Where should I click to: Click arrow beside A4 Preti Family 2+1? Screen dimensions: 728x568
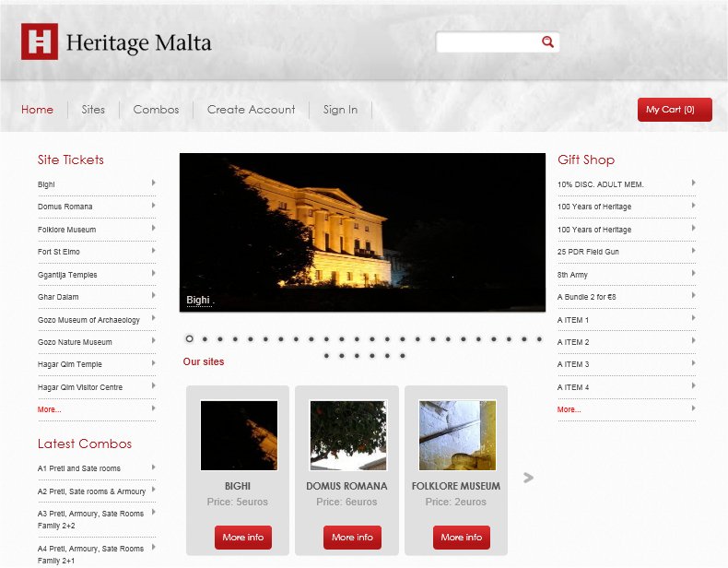[153, 547]
